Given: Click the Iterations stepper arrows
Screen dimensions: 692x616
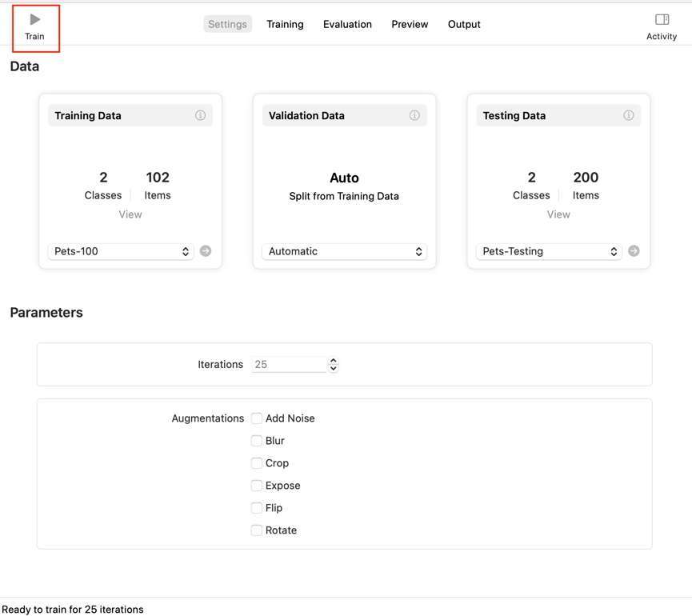Looking at the screenshot, I should (334, 364).
